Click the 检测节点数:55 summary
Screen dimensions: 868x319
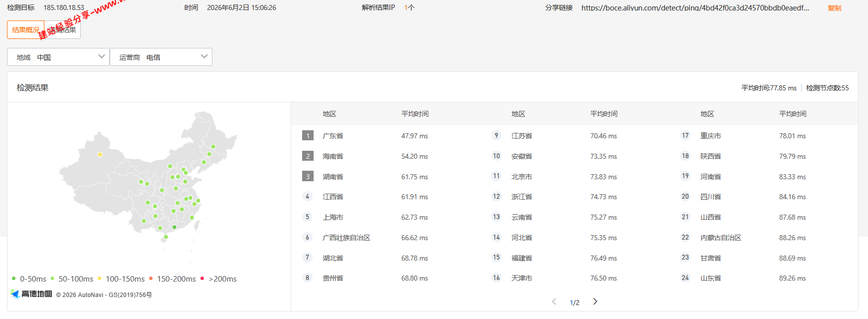(x=828, y=88)
